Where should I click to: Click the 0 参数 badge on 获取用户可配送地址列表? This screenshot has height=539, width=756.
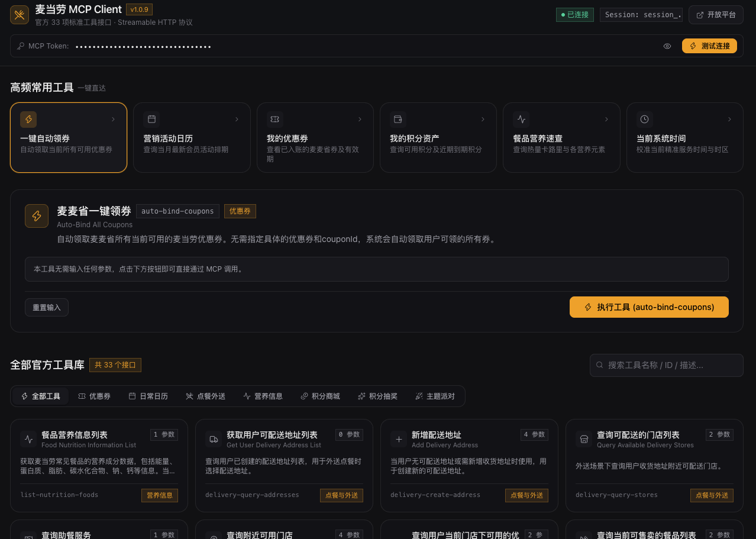click(x=349, y=434)
